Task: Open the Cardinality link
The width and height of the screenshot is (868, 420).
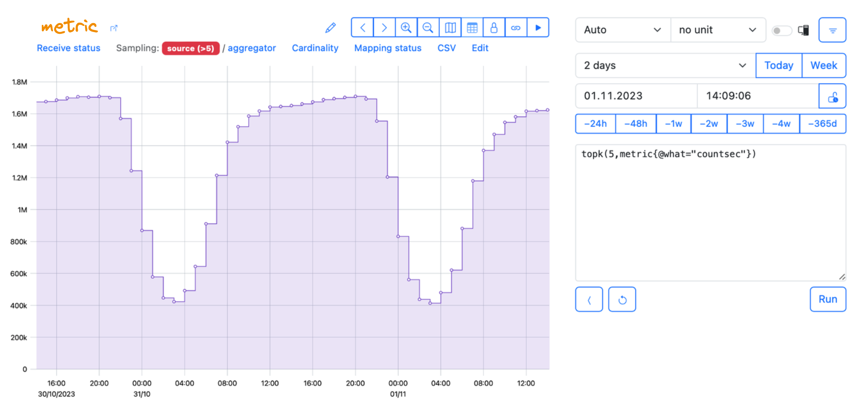Action: (x=315, y=48)
